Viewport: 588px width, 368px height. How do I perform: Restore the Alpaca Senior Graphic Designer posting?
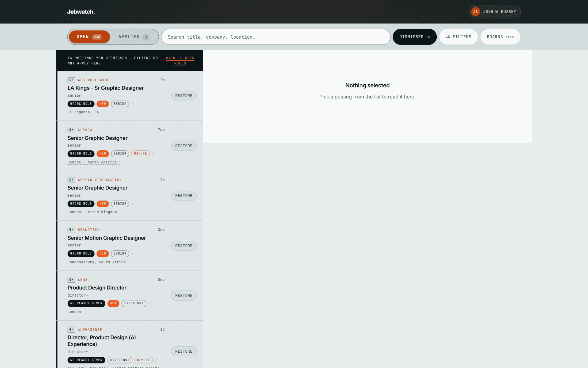coord(184,146)
